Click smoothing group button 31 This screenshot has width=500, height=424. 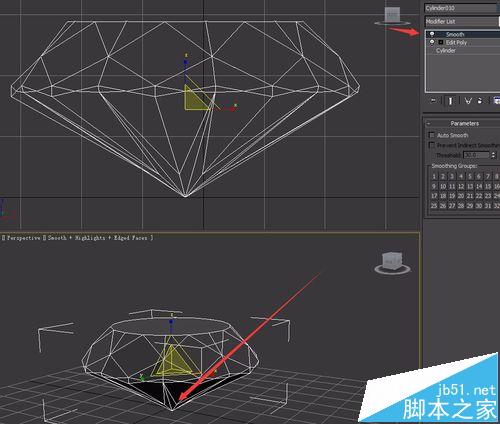(x=488, y=206)
